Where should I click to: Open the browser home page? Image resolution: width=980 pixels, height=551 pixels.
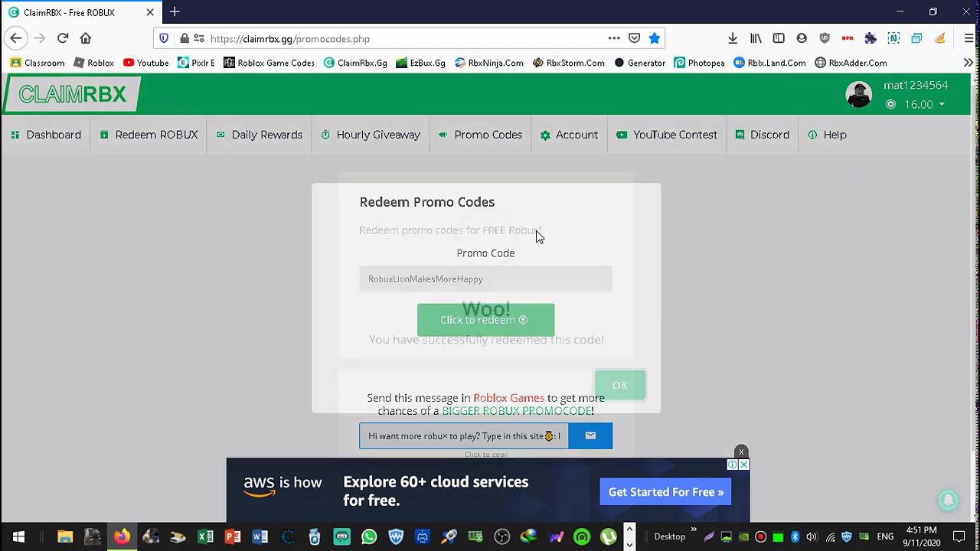pyautogui.click(x=86, y=38)
